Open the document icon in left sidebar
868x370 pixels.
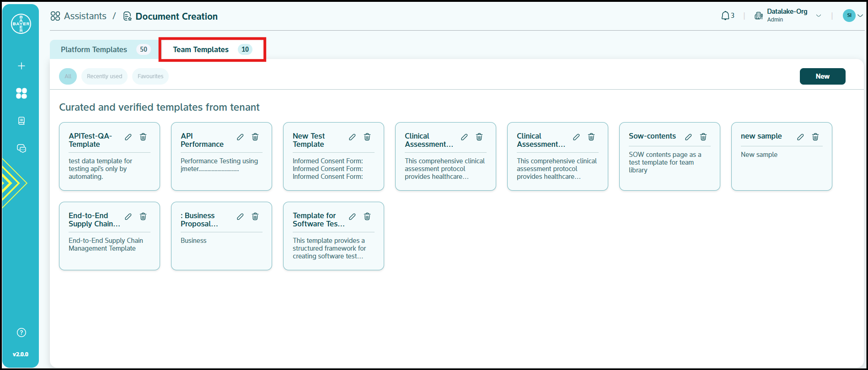tap(21, 121)
